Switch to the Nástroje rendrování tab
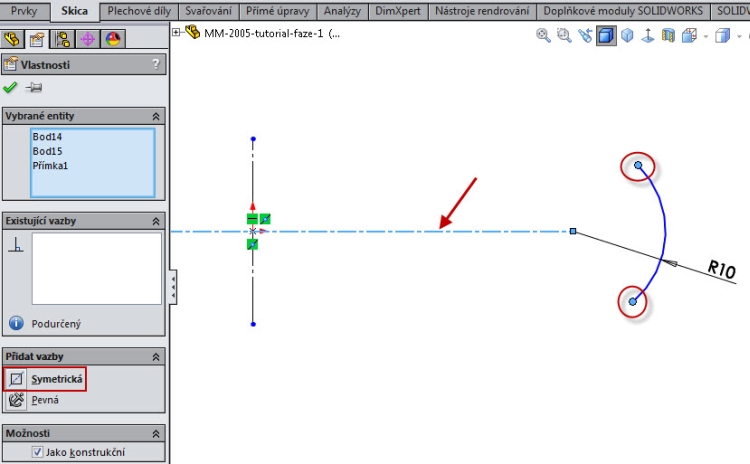 click(x=482, y=11)
